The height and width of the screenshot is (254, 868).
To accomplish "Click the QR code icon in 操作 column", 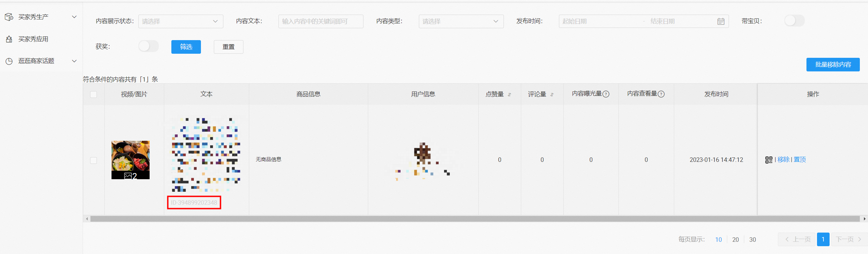I will pyautogui.click(x=769, y=160).
